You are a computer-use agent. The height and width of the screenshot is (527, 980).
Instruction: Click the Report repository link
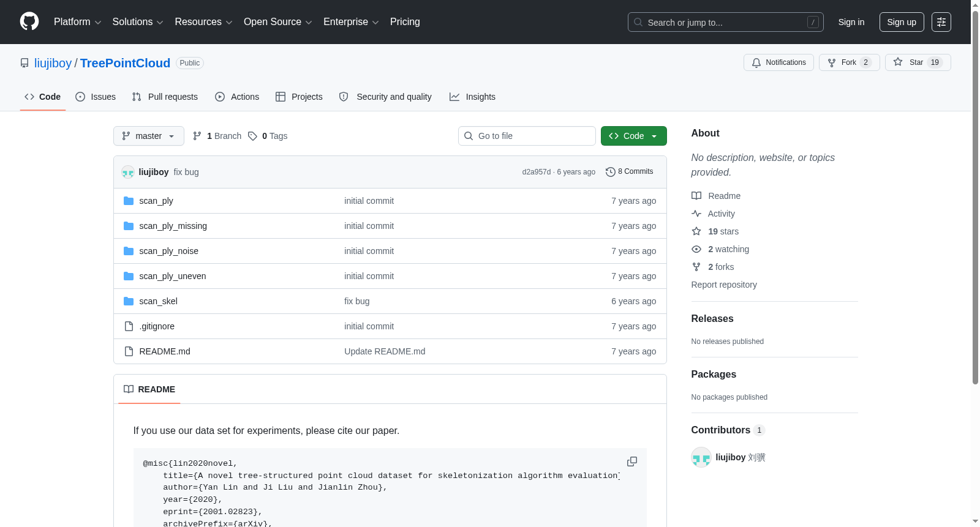(x=724, y=285)
